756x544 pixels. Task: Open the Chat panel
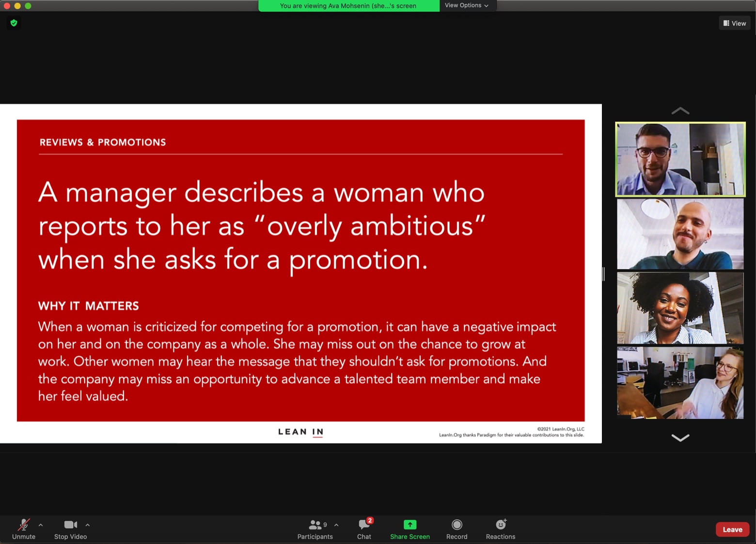(x=364, y=529)
